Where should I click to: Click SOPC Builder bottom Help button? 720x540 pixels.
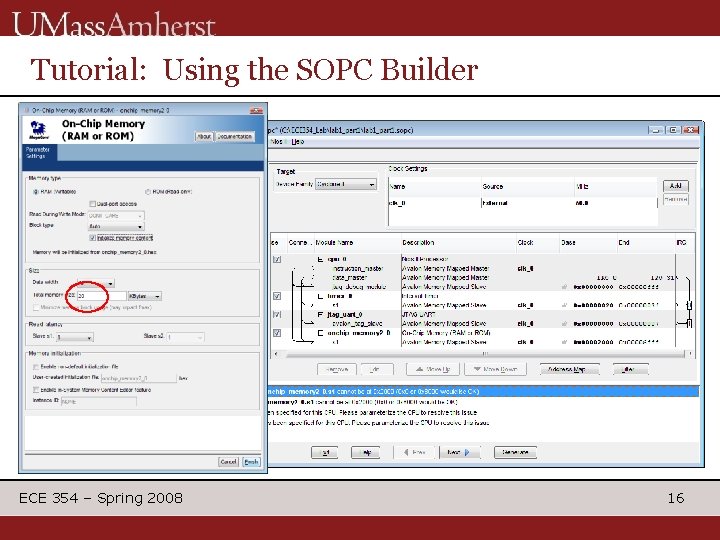pos(366,452)
